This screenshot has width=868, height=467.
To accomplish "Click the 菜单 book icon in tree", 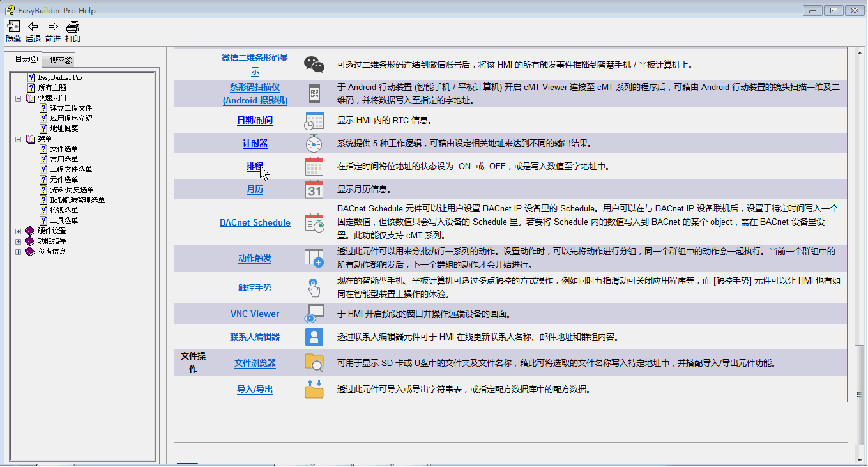I will [x=30, y=139].
